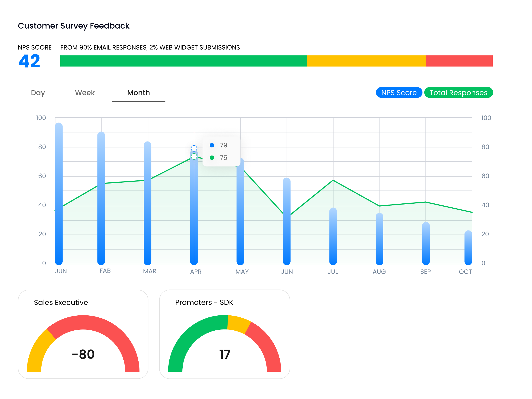This screenshot has height=399, width=532.
Task: Click the APR axis label
Action: click(x=196, y=272)
